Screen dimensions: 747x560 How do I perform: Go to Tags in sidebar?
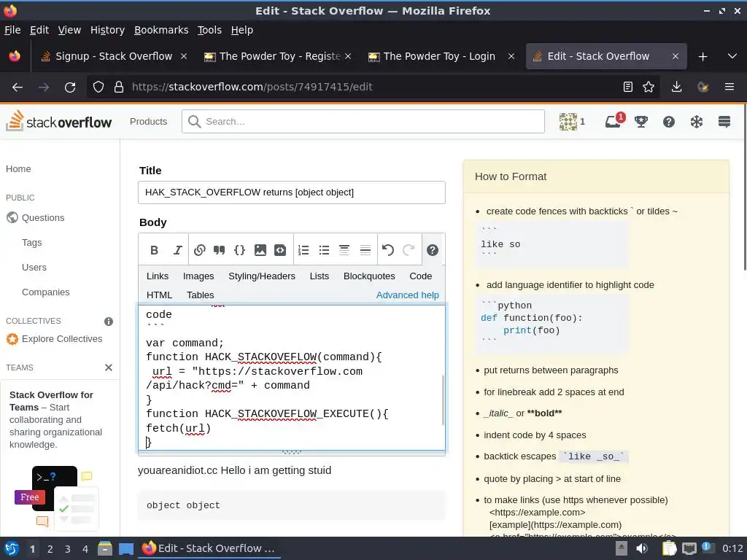tap(32, 242)
